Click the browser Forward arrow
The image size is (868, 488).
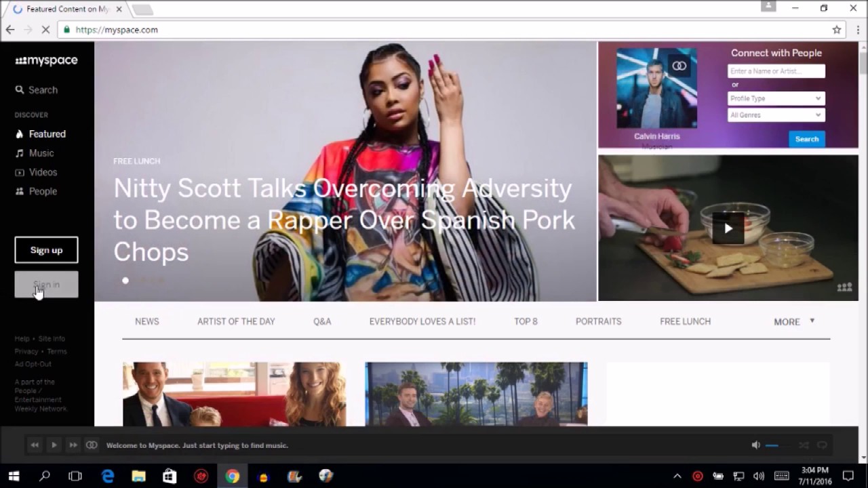point(28,30)
